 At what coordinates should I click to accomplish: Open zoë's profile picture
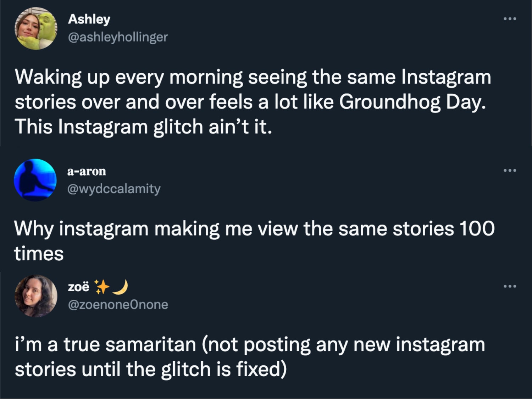click(x=35, y=296)
